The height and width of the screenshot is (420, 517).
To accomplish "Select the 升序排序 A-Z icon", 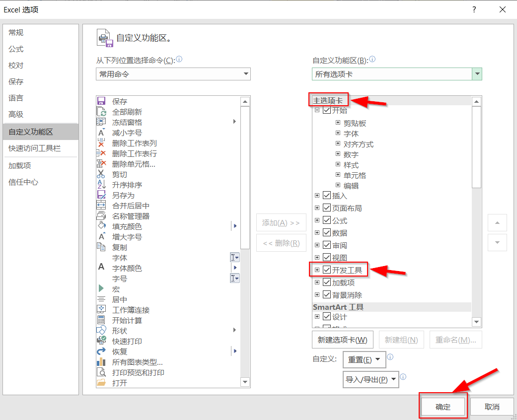I will coord(101,185).
